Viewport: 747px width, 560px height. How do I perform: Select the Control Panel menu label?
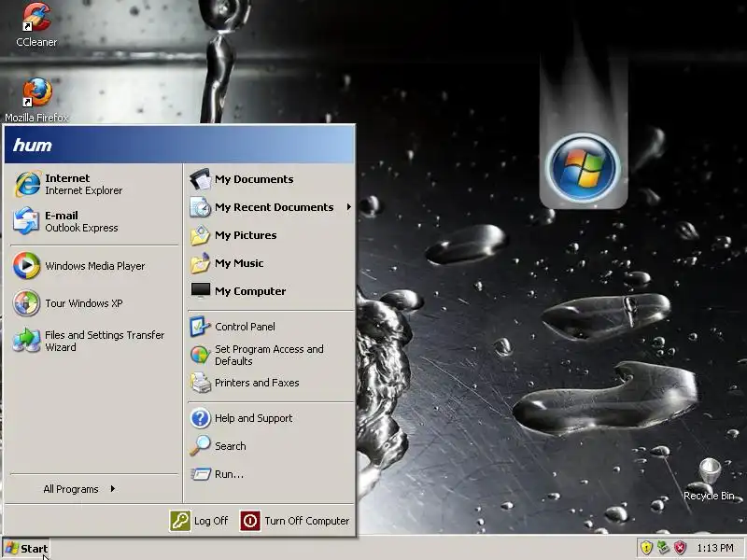[x=245, y=327]
